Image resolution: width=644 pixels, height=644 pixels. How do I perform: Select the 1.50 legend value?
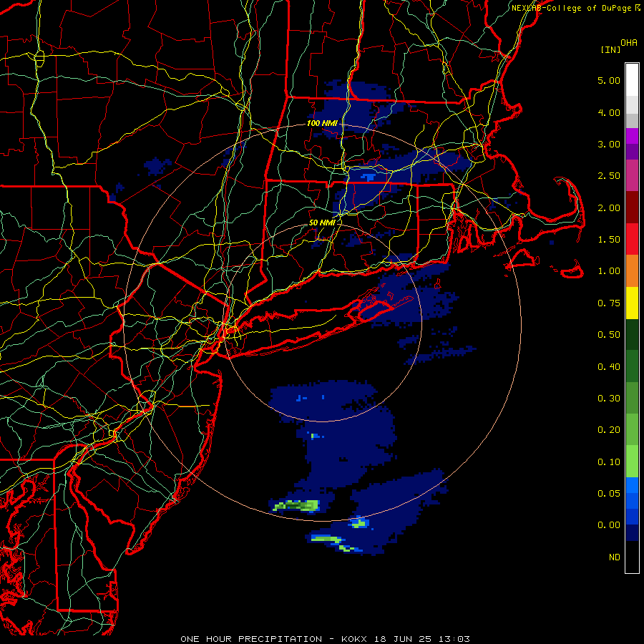click(x=609, y=240)
